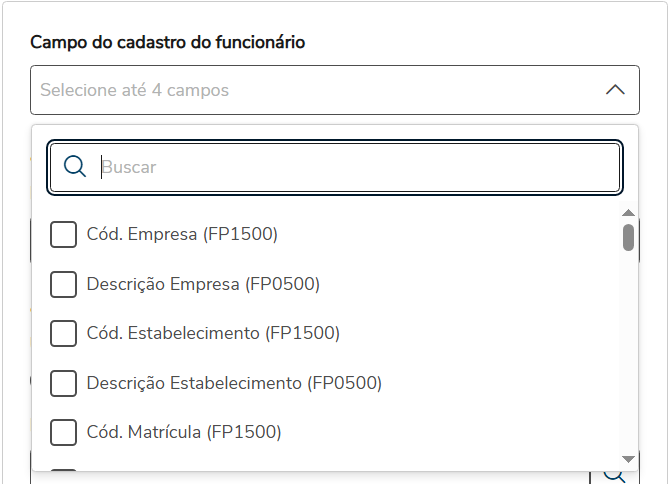Viewport: 672px width, 484px height.
Task: Enable the Cód. Estabelecimento (FP1500) checkbox
Action: (x=63, y=333)
